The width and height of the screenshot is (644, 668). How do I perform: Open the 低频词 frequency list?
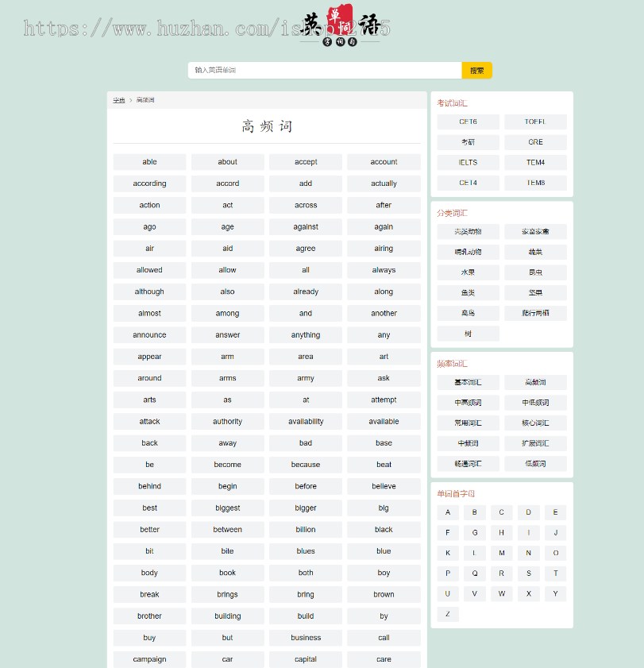[535, 464]
